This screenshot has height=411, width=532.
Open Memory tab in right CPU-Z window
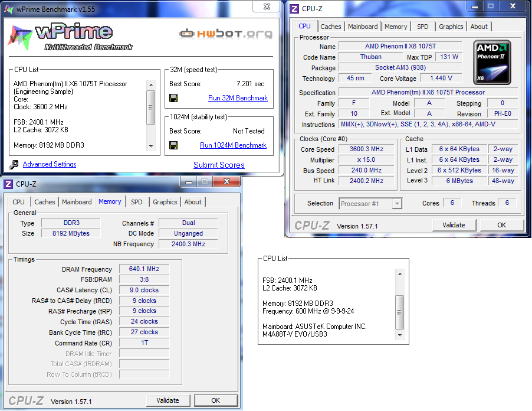396,27
